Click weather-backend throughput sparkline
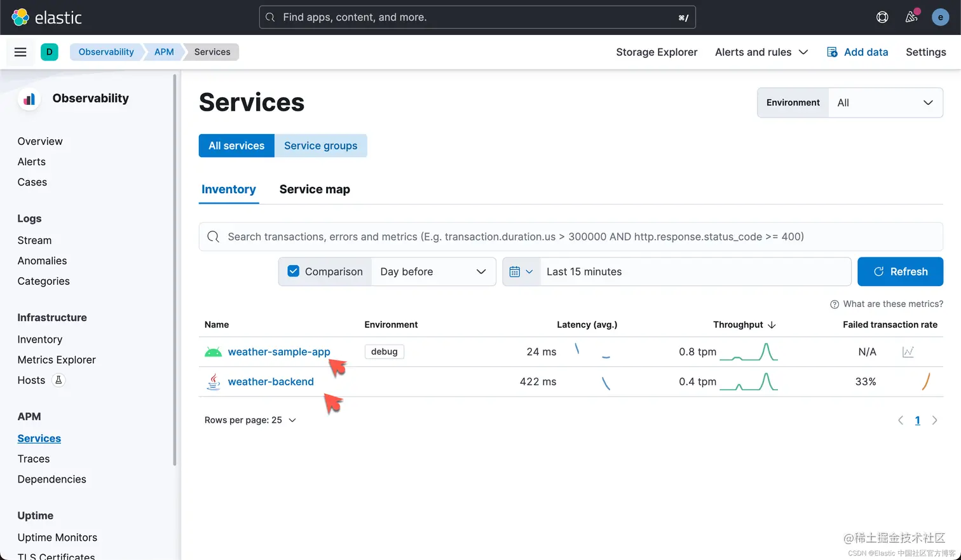This screenshot has width=961, height=560. click(x=749, y=381)
